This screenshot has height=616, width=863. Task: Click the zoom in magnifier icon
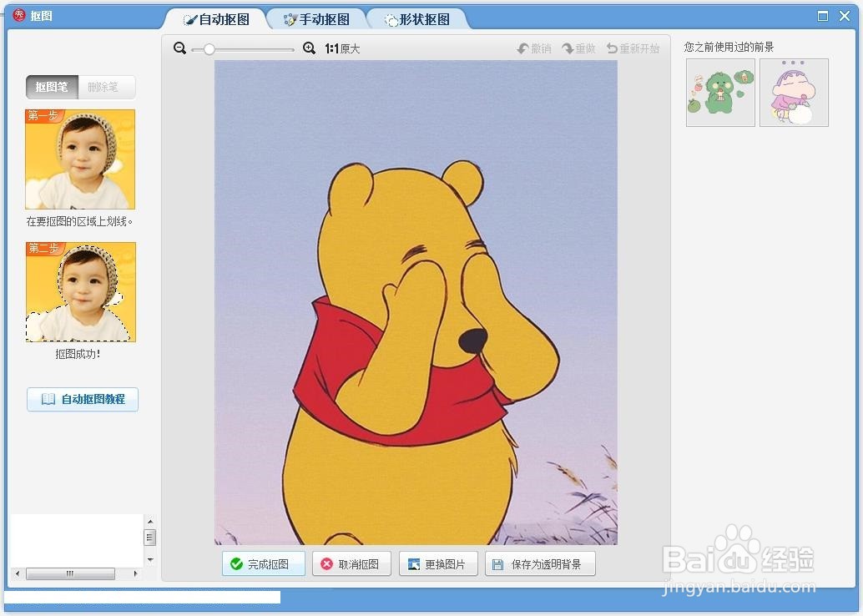coord(310,48)
